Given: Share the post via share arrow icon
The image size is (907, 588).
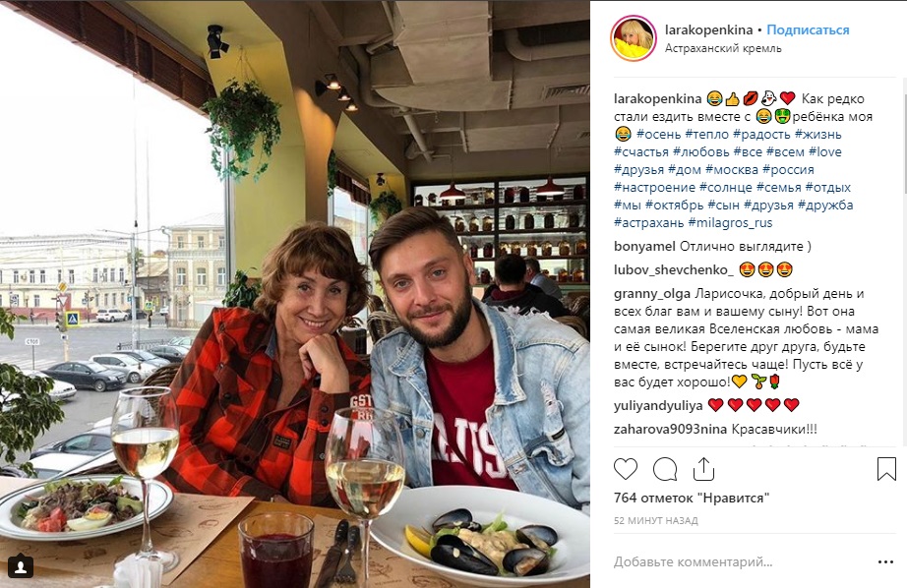Looking at the screenshot, I should pyautogui.click(x=703, y=469).
